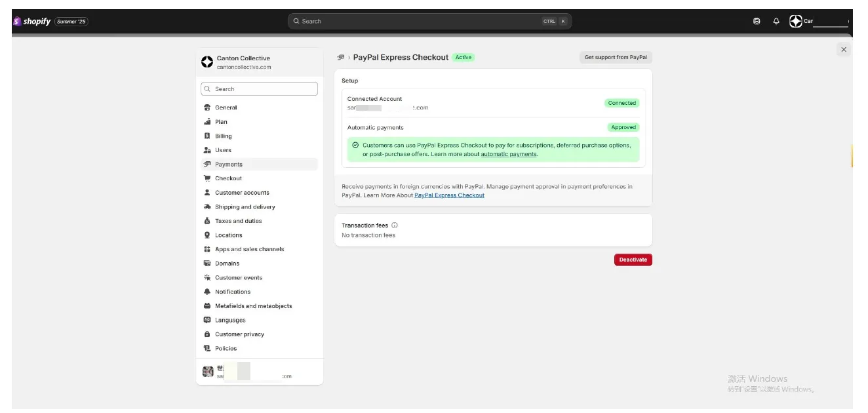868x413 pixels.
Task: Click the Locations pin icon
Action: click(x=207, y=235)
